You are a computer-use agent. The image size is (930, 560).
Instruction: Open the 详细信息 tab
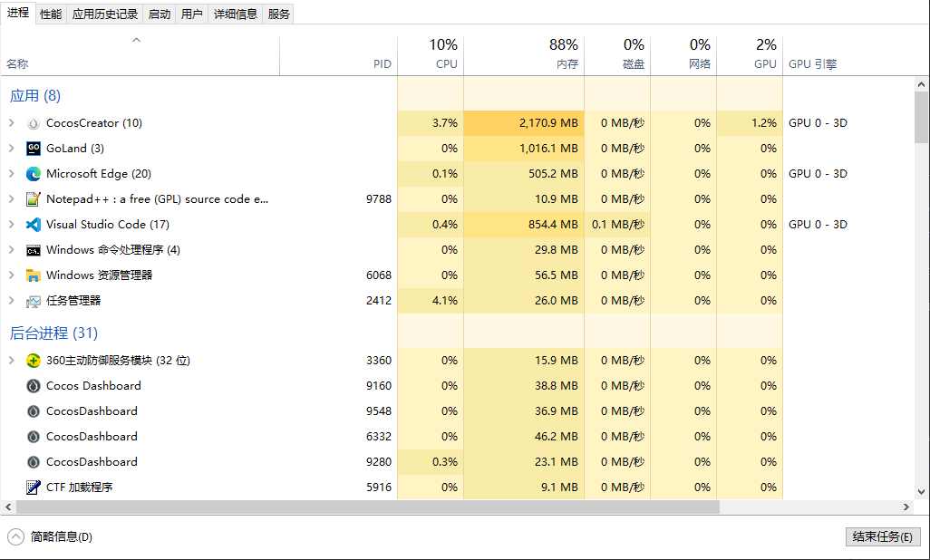235,14
